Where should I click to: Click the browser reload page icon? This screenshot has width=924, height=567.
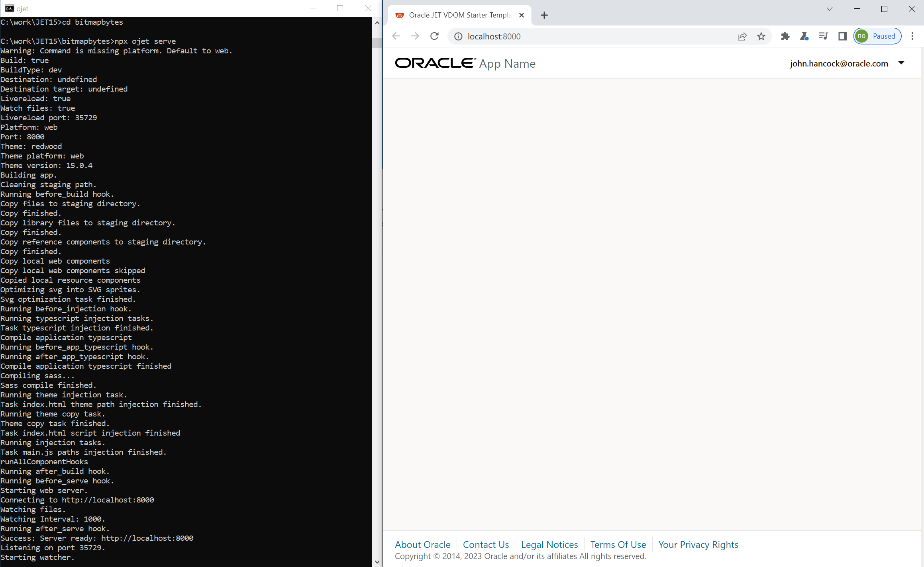tap(434, 36)
